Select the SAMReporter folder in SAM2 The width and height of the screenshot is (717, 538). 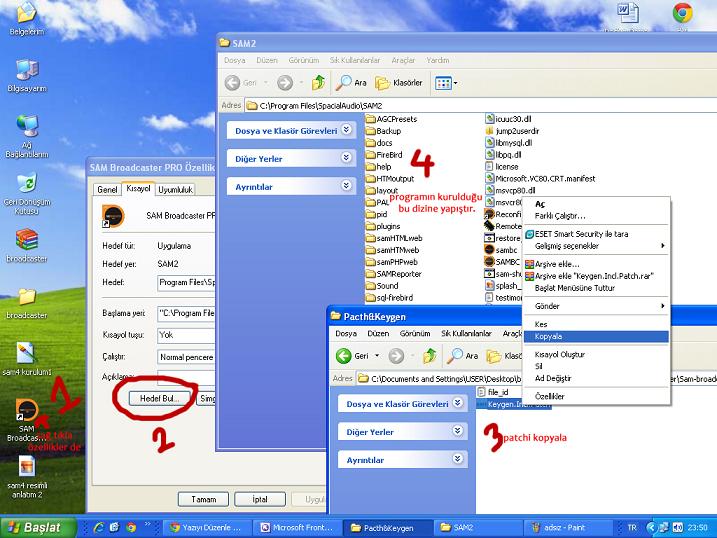pyautogui.click(x=394, y=274)
